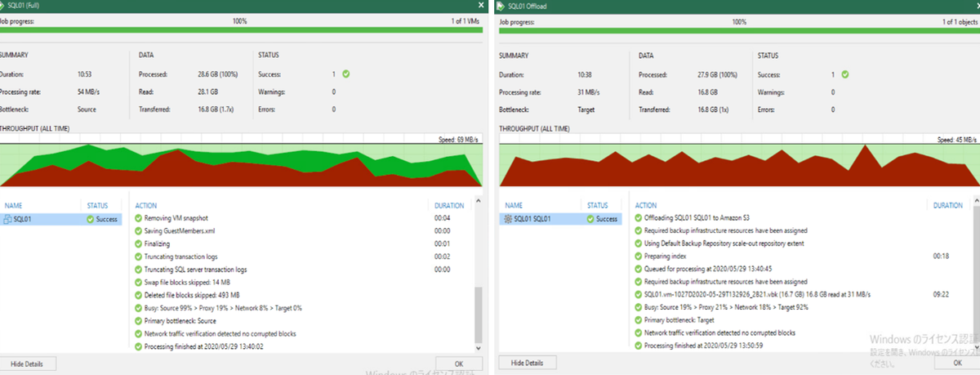Click the "10:53" duration value
This screenshot has height=375, width=980.
85,74
